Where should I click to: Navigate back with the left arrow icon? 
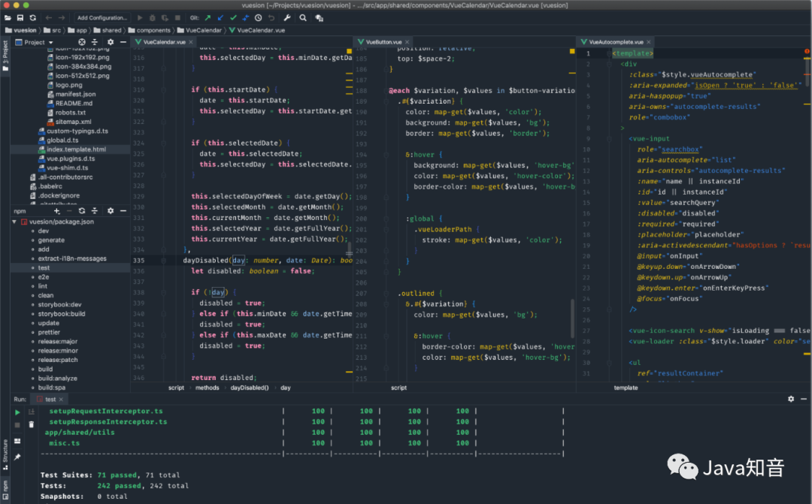(x=49, y=17)
